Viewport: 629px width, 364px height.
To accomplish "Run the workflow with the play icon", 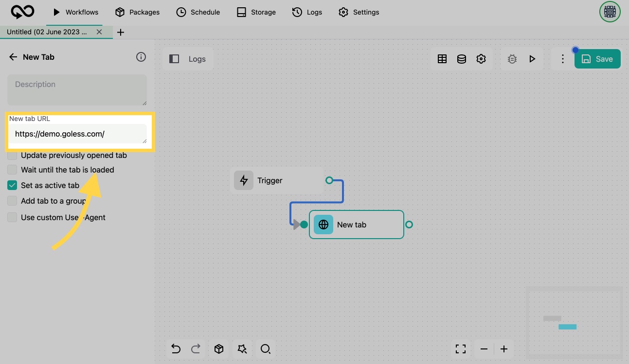I will click(x=532, y=59).
